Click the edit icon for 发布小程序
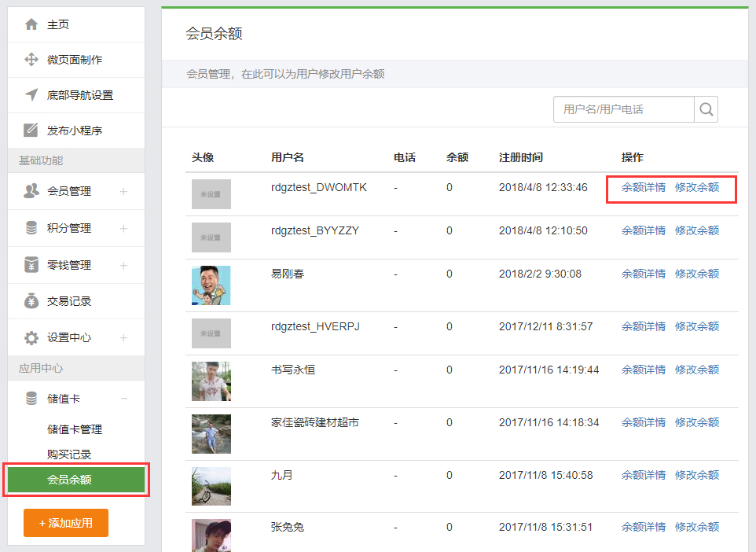Screen dimensions: 756x552 (x=31, y=130)
